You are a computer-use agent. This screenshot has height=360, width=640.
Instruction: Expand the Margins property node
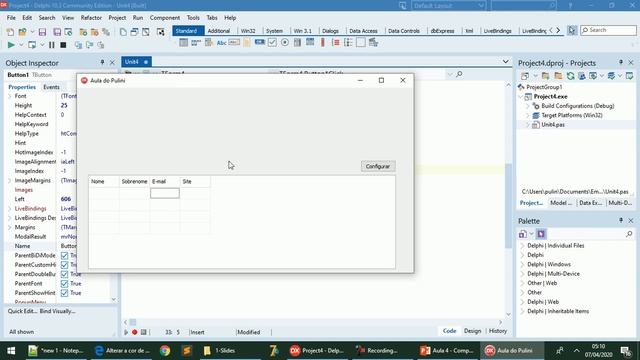pyautogui.click(x=10, y=227)
